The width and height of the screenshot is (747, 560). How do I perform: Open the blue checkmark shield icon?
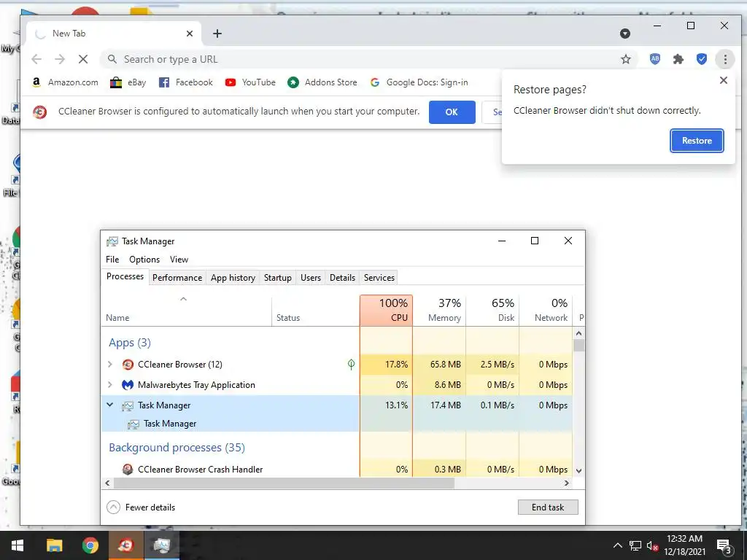(x=701, y=59)
